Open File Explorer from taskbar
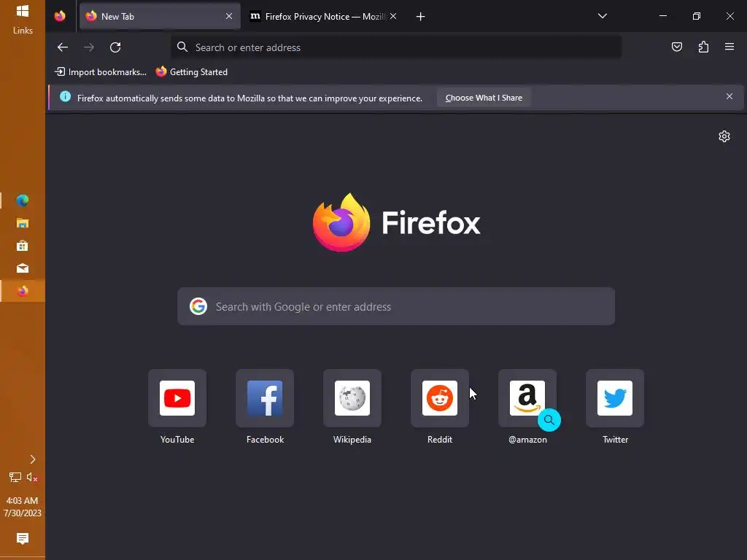The height and width of the screenshot is (560, 747). [23, 223]
